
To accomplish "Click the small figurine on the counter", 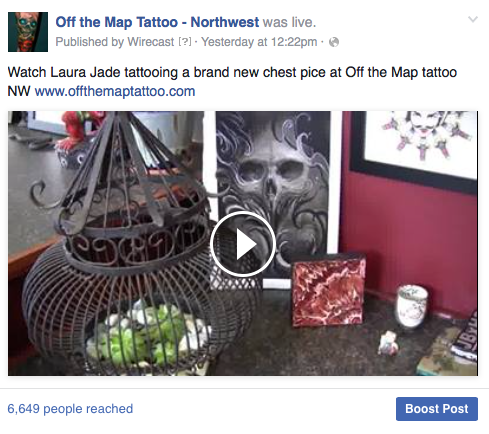I will tap(388, 343).
